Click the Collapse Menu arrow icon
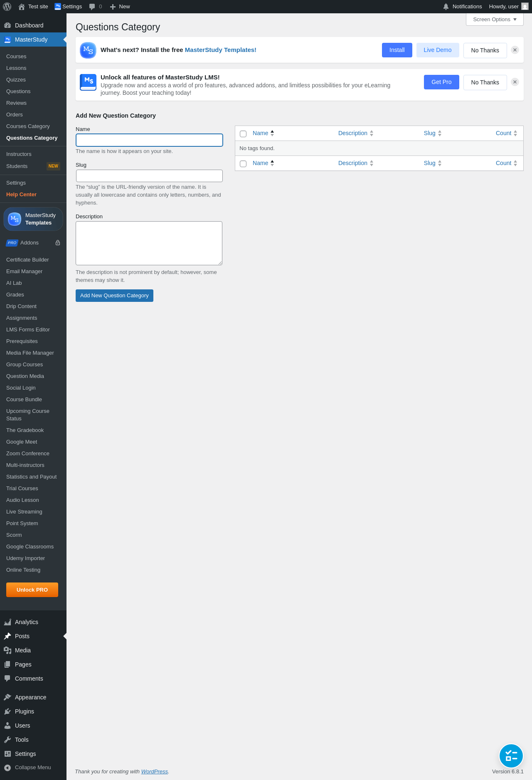Image resolution: width=532 pixels, height=780 pixels. (7, 768)
